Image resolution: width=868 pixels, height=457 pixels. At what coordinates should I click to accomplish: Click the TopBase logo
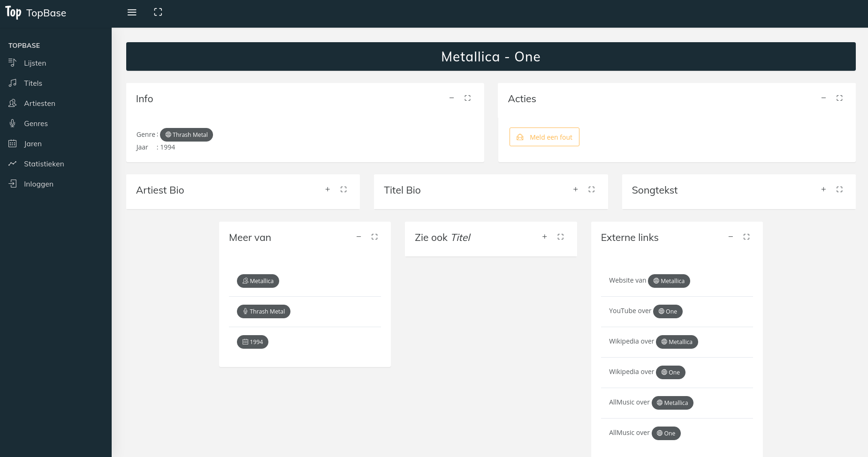(x=36, y=13)
